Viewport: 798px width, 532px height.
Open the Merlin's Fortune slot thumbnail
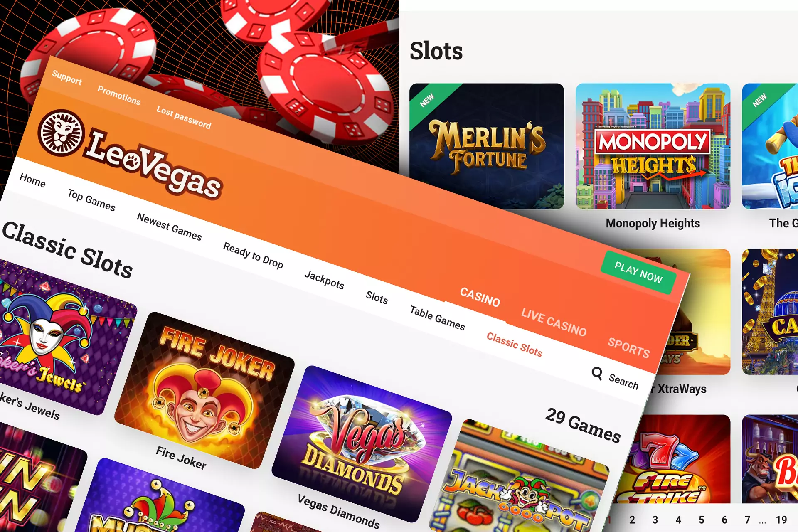coord(487,146)
